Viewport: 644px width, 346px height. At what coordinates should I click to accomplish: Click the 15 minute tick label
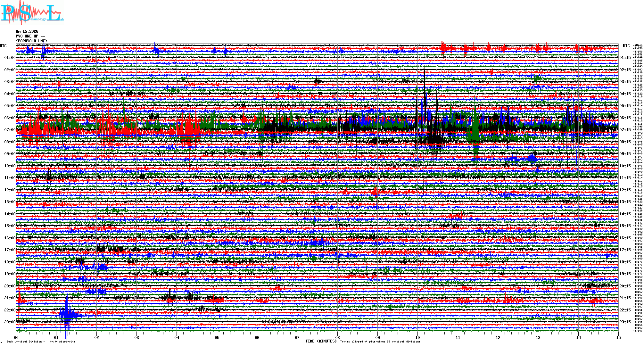point(618,338)
